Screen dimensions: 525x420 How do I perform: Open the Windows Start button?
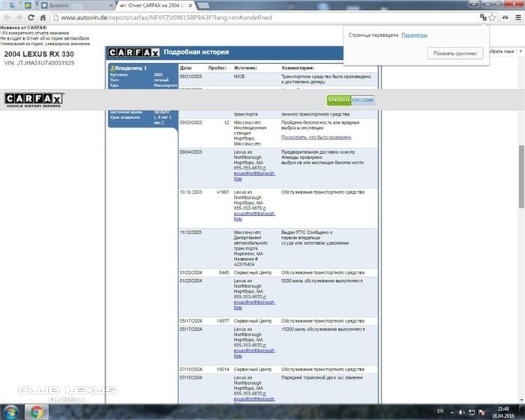coord(10,412)
